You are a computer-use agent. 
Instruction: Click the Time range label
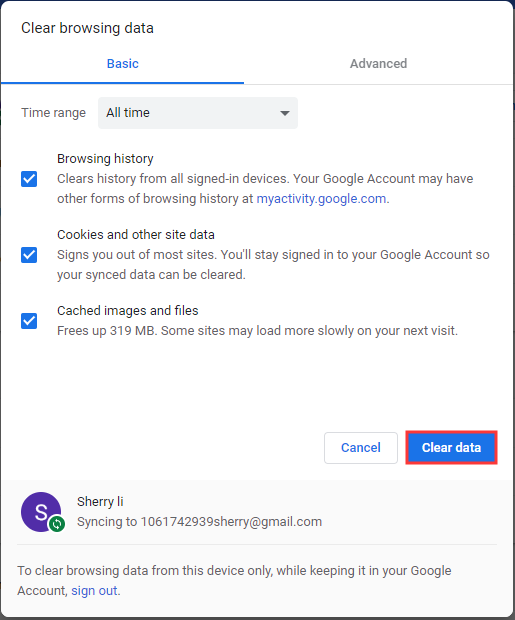pyautogui.click(x=53, y=113)
